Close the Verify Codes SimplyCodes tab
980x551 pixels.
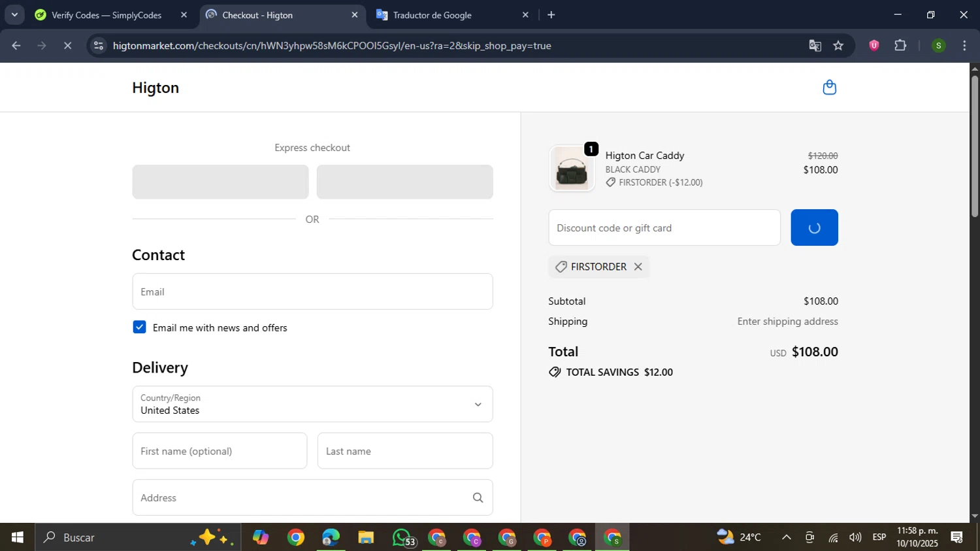click(x=184, y=14)
